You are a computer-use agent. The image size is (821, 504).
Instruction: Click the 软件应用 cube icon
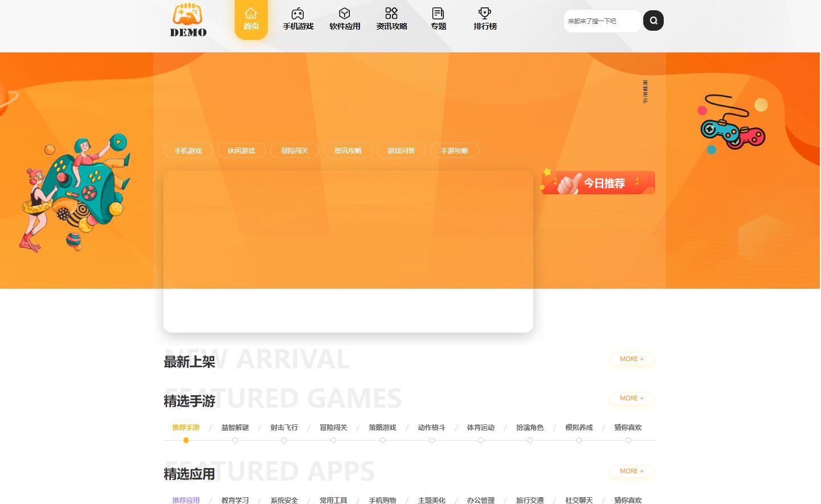tap(345, 13)
